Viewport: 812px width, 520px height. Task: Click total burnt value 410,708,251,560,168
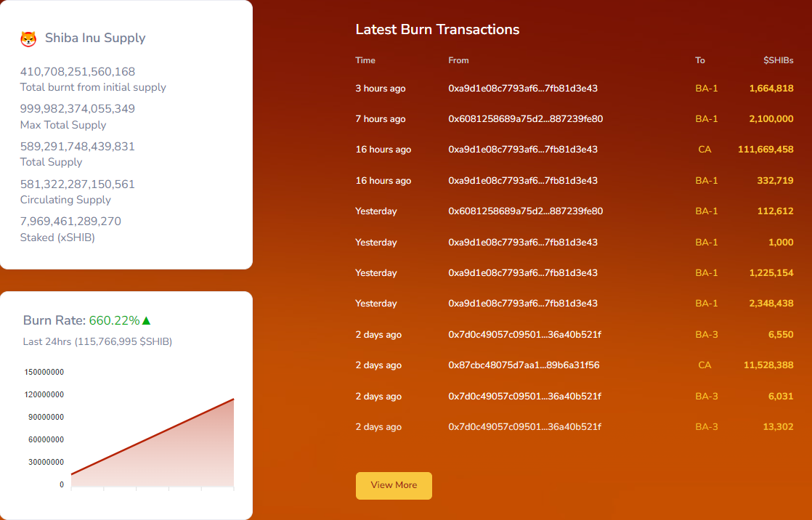(78, 72)
